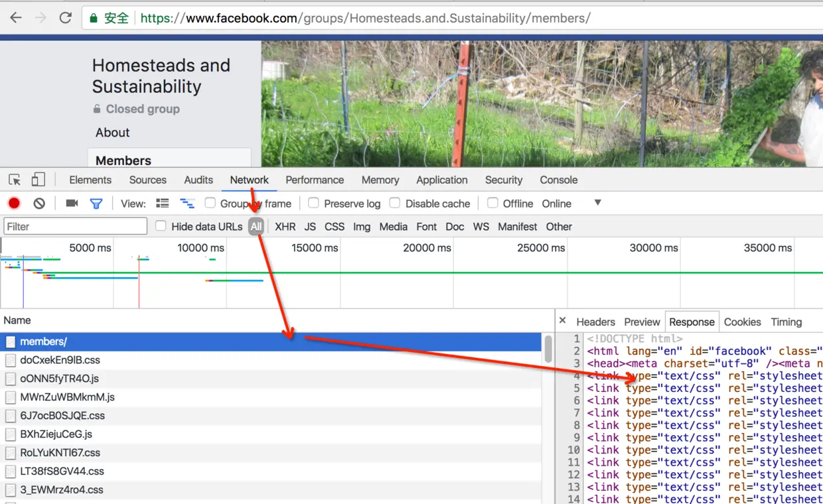823x504 pixels.
Task: Filter requests by Font
Action: pos(427,226)
